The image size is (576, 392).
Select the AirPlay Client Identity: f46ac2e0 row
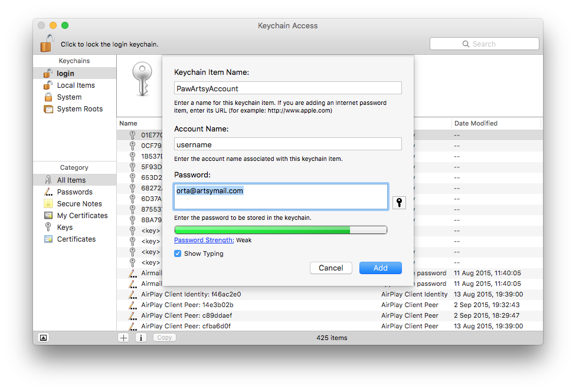[329, 294]
